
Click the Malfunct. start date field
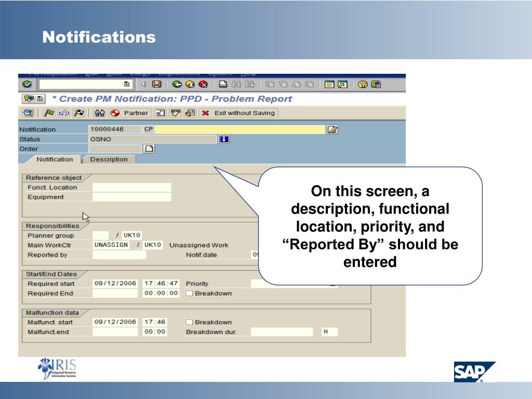click(115, 322)
